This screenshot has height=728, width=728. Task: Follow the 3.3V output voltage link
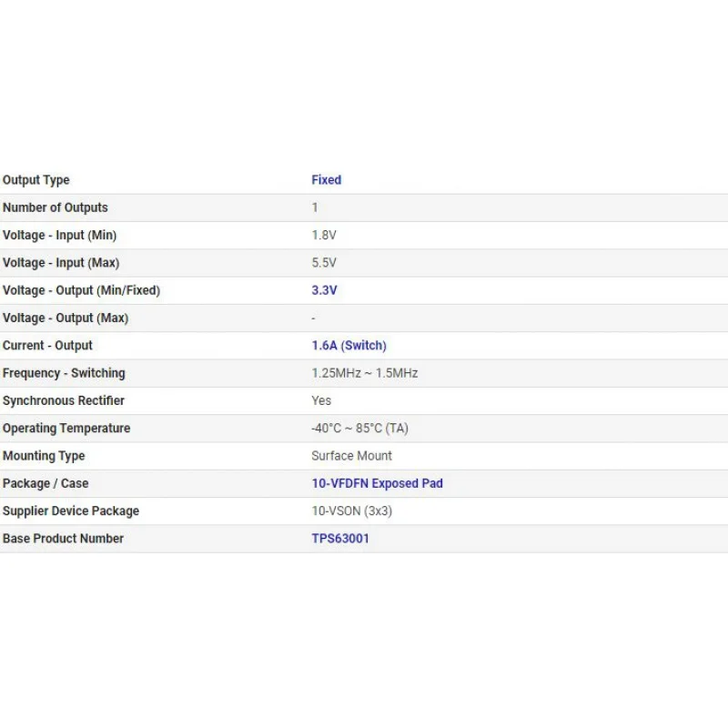pyautogui.click(x=324, y=290)
